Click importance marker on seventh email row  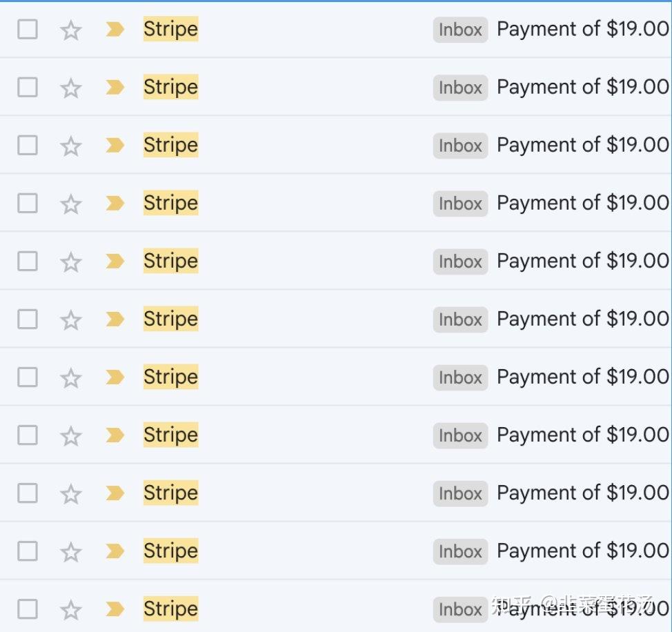(115, 377)
